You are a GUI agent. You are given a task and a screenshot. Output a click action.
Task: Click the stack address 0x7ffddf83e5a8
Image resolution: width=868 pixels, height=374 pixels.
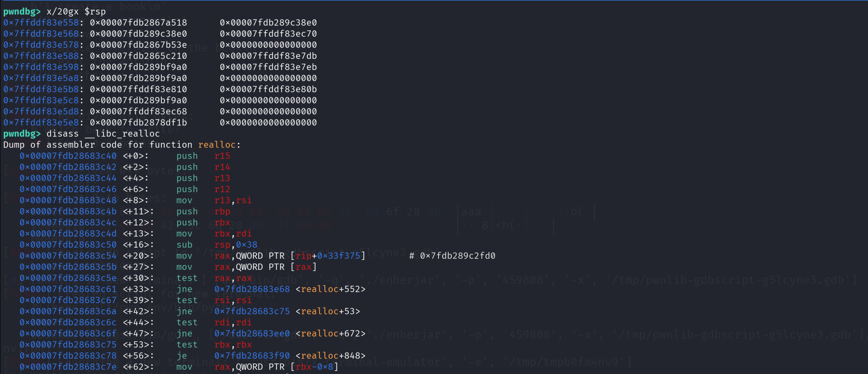click(41, 78)
